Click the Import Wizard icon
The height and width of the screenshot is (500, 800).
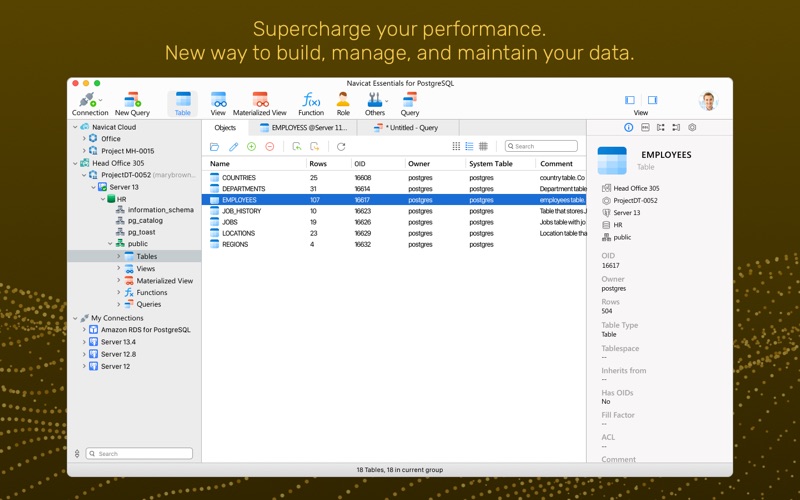(x=296, y=147)
